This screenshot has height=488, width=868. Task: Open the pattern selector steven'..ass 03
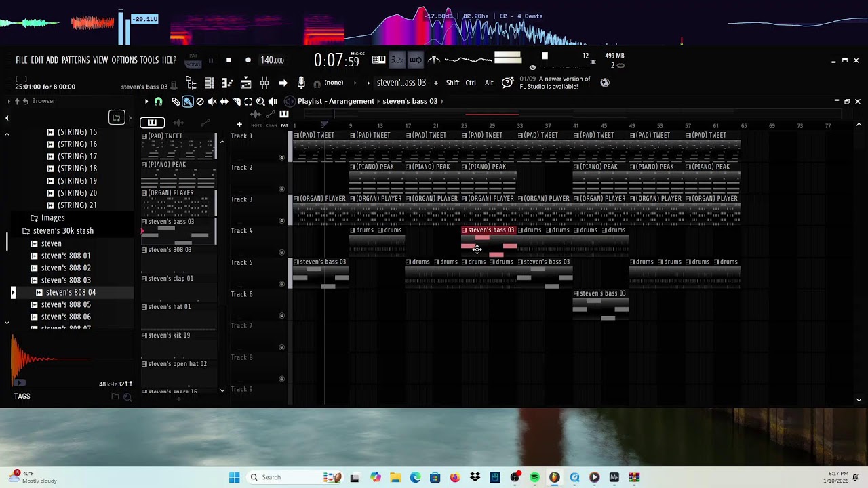(401, 83)
